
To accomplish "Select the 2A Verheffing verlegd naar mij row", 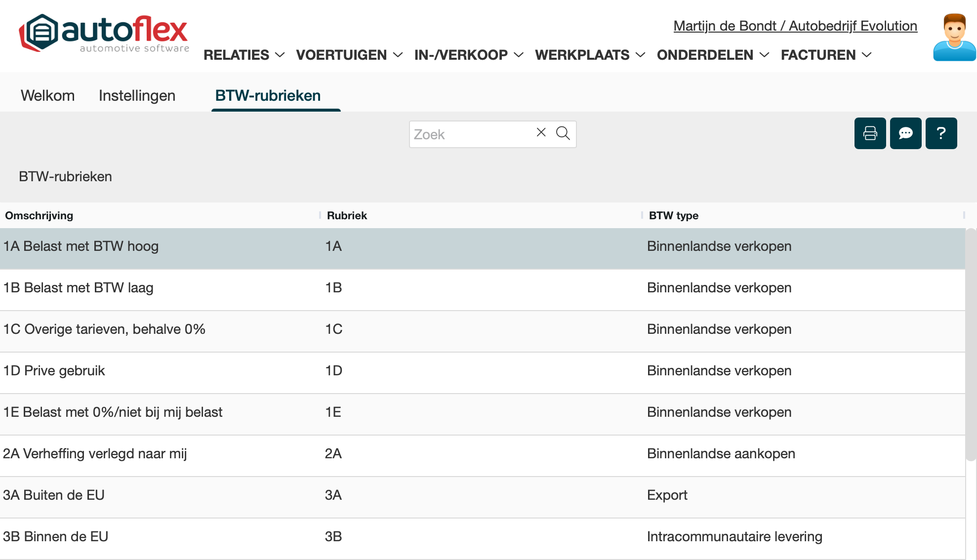I will point(95,453).
